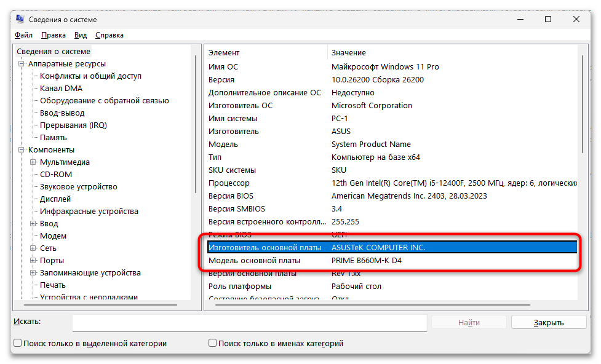This screenshot has height=364, width=601.
Task: Click the Искать search input field
Action: pyautogui.click(x=249, y=323)
